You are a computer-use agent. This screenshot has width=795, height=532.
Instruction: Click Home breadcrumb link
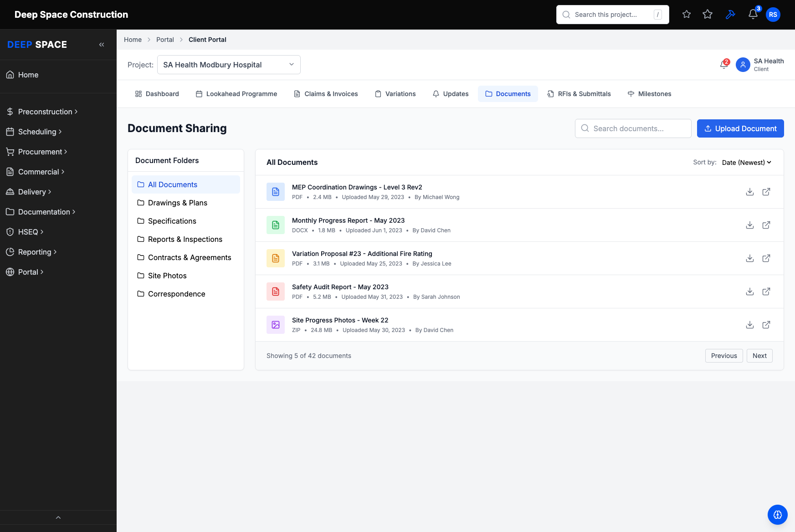(133, 40)
